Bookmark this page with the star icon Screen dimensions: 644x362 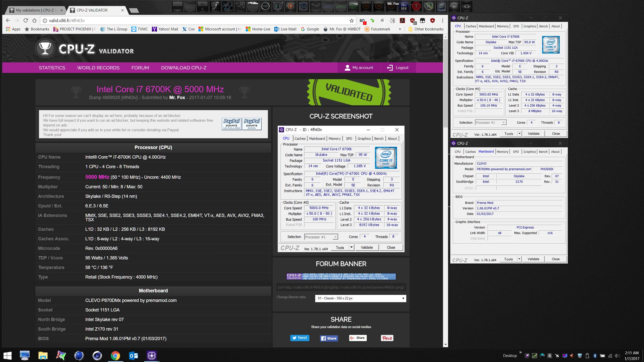click(x=351, y=21)
